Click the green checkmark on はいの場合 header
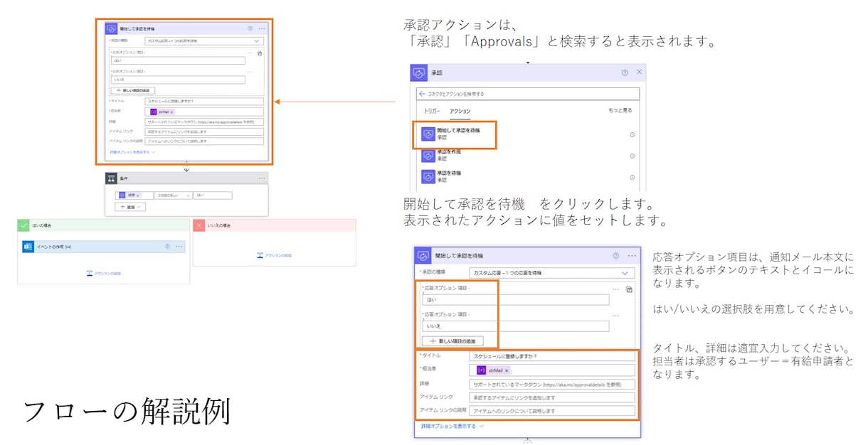Image resolution: width=868 pixels, height=445 pixels. [x=24, y=225]
